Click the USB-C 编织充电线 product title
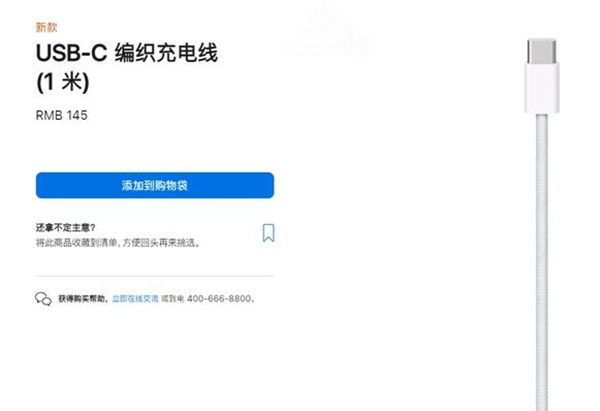This screenshot has width=600, height=411. click(127, 52)
